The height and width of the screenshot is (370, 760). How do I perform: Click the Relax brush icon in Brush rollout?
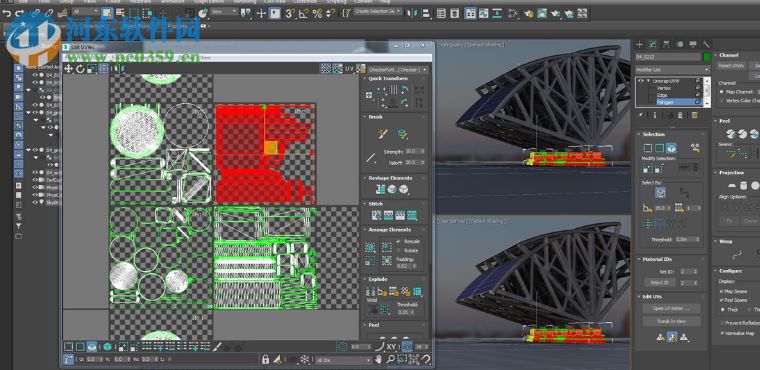402,133
